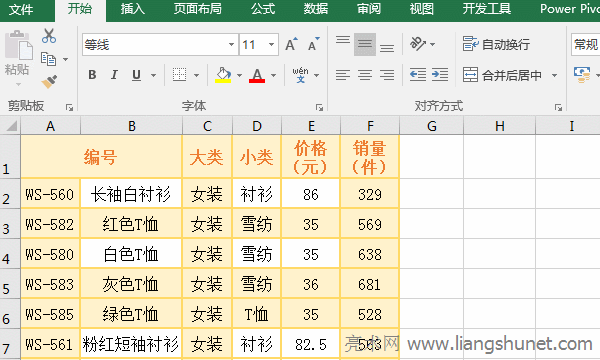600x360 pixels.
Task: Open the alignment group dialog launcher
Action: [558, 108]
